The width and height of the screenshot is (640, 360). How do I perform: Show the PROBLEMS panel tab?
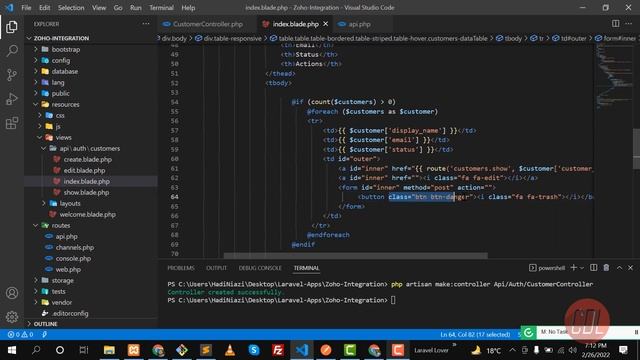[x=181, y=268]
